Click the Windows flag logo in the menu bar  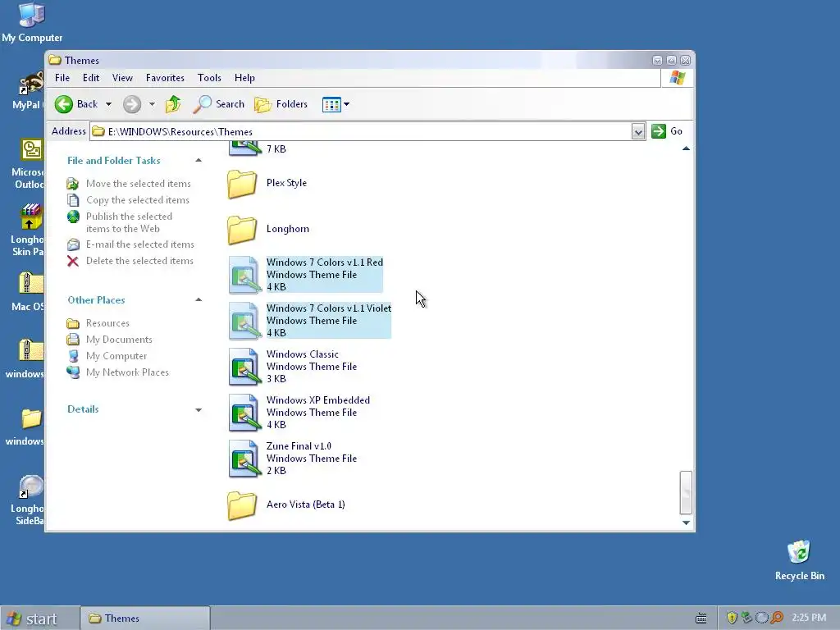tap(677, 78)
